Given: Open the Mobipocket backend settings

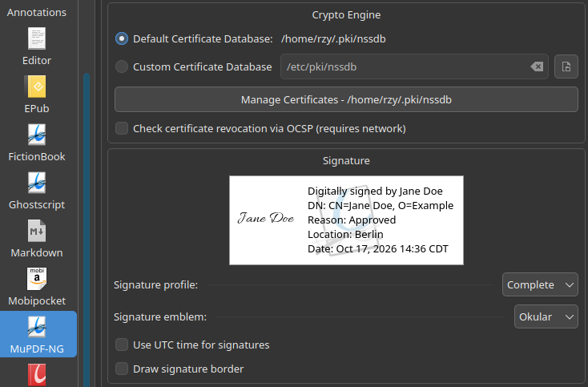Looking at the screenshot, I should pyautogui.click(x=37, y=287).
